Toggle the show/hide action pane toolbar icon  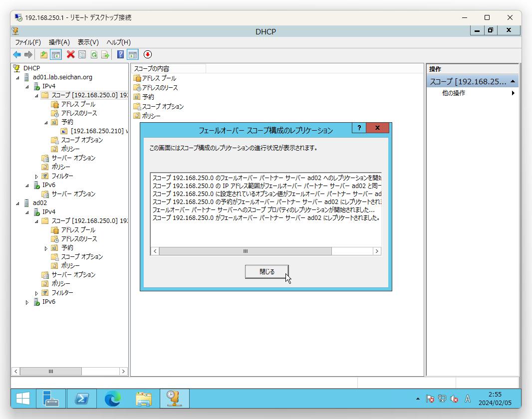[x=133, y=54]
